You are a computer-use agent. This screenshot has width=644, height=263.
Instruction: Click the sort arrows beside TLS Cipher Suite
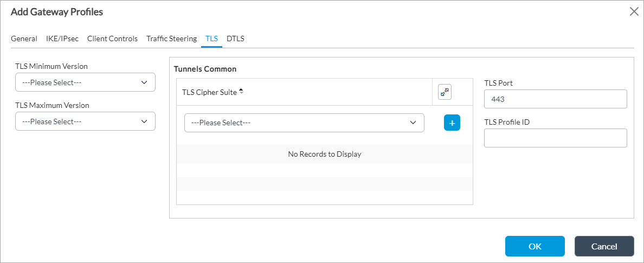click(x=241, y=92)
